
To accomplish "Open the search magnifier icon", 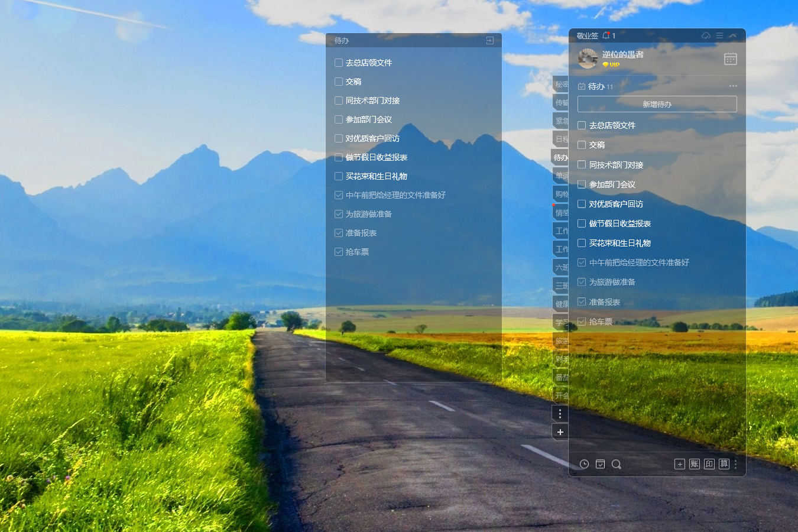I will click(x=616, y=464).
